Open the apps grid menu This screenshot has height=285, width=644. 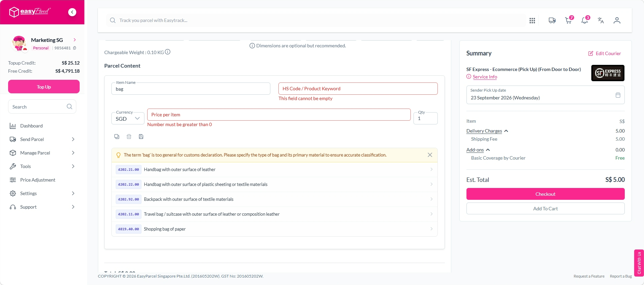(x=532, y=21)
